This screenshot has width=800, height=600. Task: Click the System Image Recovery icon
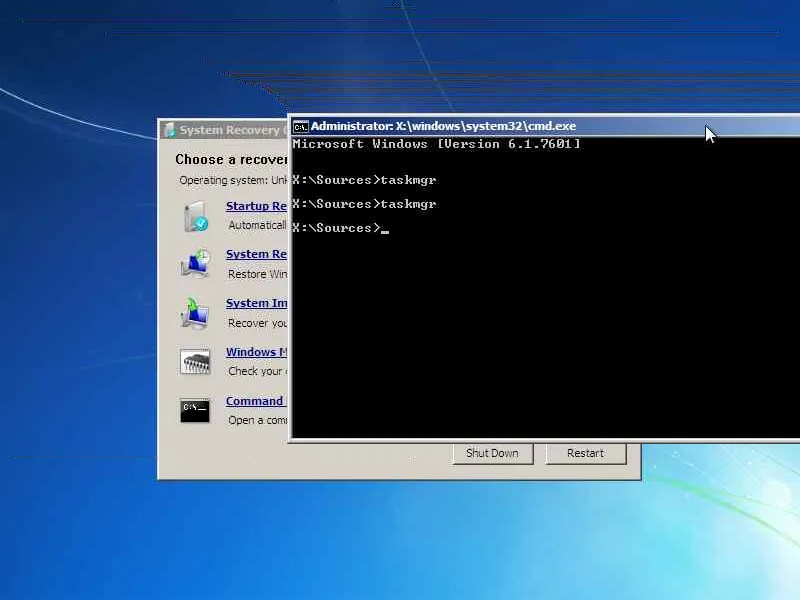pyautogui.click(x=194, y=313)
